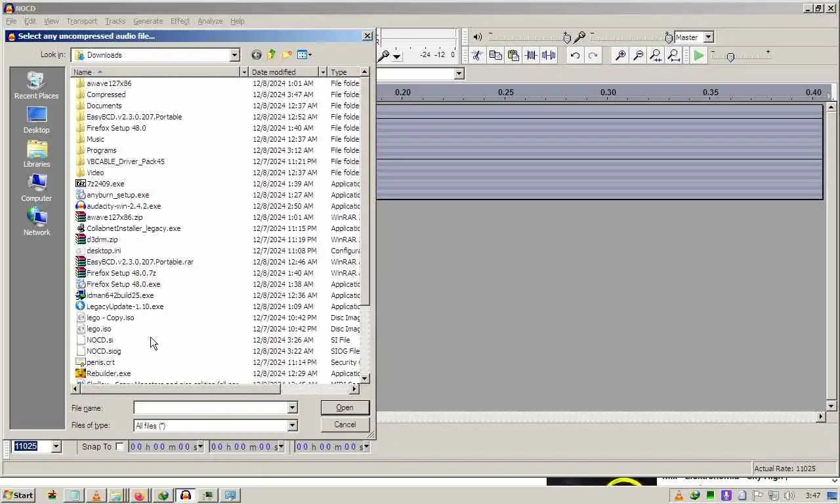Expand the Look in folder dropdown

235,55
